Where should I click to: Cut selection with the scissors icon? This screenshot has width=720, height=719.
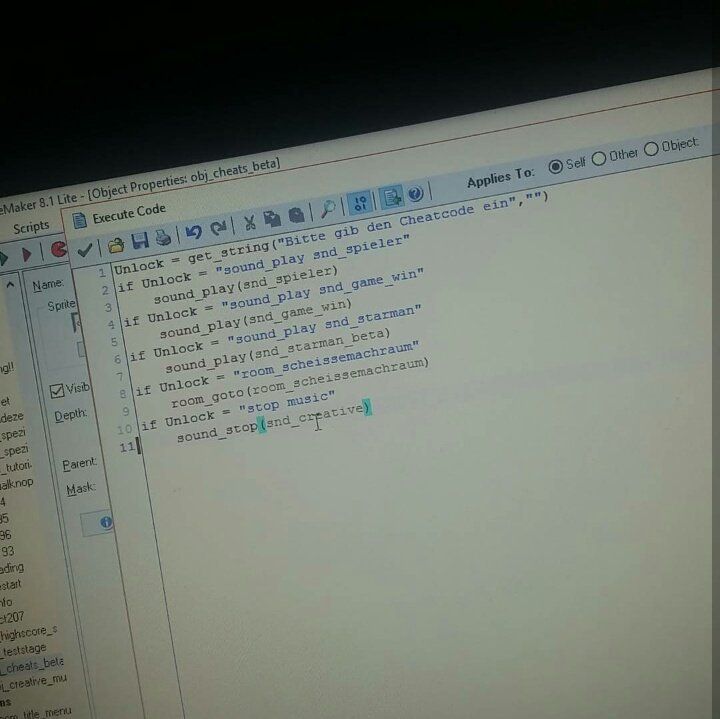pyautogui.click(x=250, y=222)
